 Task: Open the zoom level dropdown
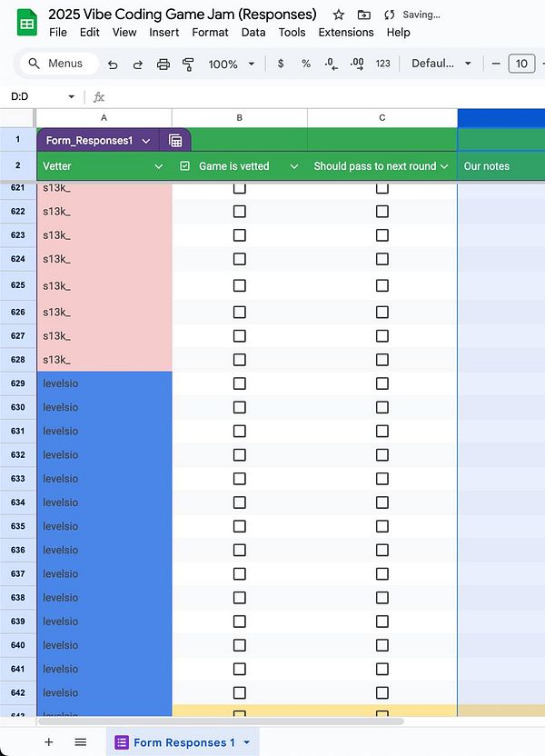coord(230,64)
